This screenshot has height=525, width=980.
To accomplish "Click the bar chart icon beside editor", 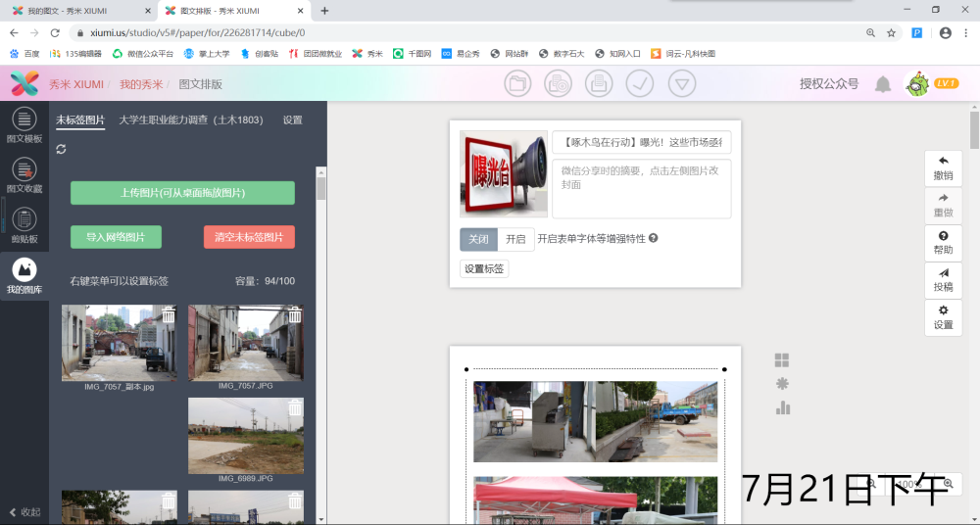I will 782,407.
